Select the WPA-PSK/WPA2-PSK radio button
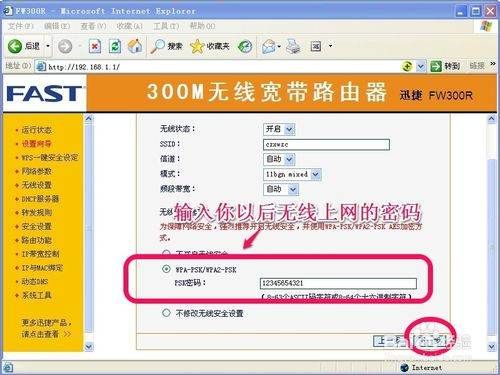 click(x=166, y=269)
